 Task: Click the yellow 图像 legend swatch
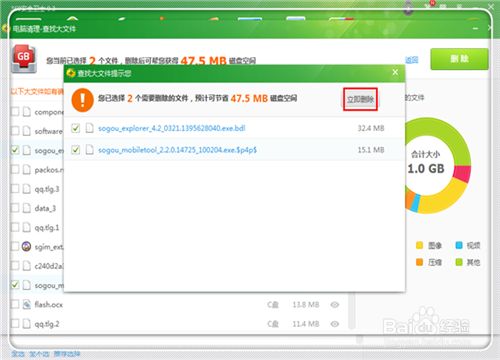(x=419, y=245)
